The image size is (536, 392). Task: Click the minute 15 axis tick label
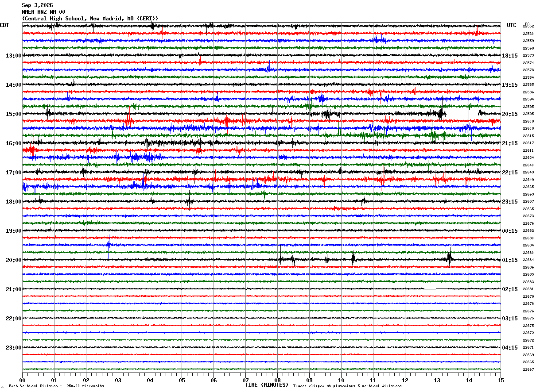501,380
